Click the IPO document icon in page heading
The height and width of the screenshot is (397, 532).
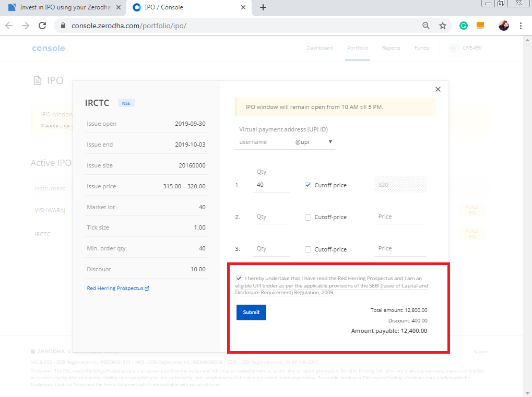[x=37, y=81]
